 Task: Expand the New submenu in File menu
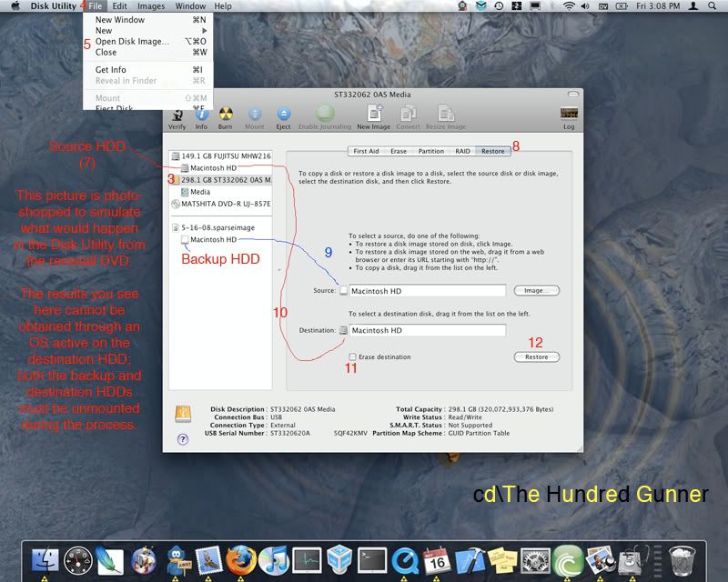(150, 31)
